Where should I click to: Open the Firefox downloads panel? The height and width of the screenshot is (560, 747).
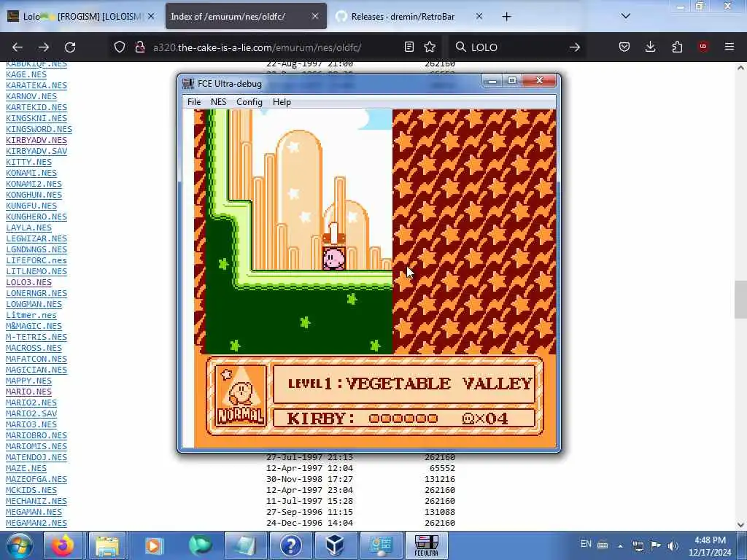(x=650, y=47)
